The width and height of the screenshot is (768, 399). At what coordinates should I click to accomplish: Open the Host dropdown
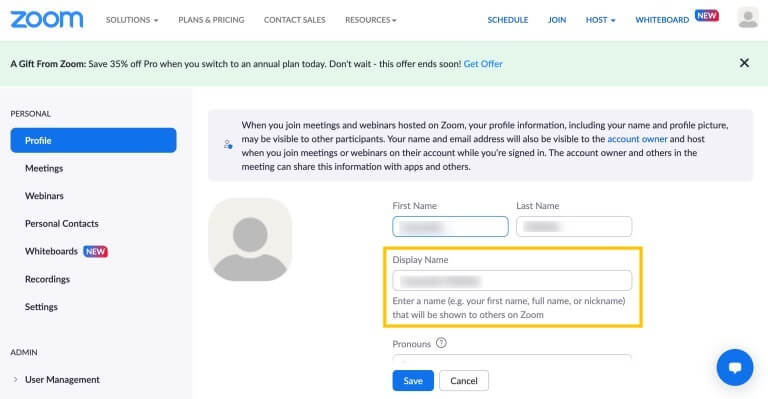(x=600, y=20)
